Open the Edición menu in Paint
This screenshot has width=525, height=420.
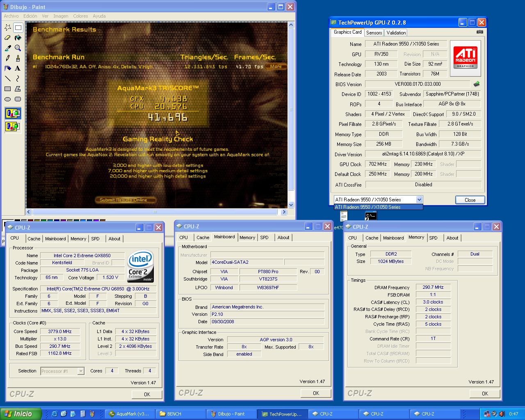click(30, 16)
